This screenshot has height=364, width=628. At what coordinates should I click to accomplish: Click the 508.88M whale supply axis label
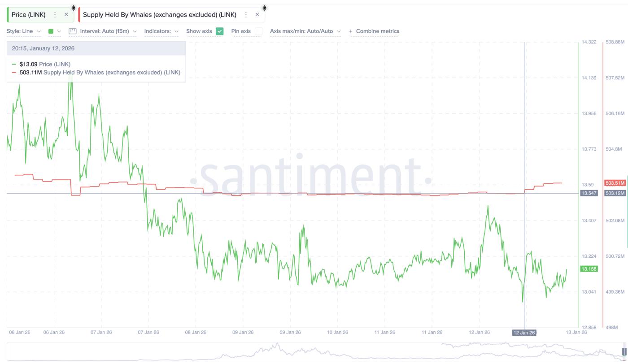click(x=615, y=42)
